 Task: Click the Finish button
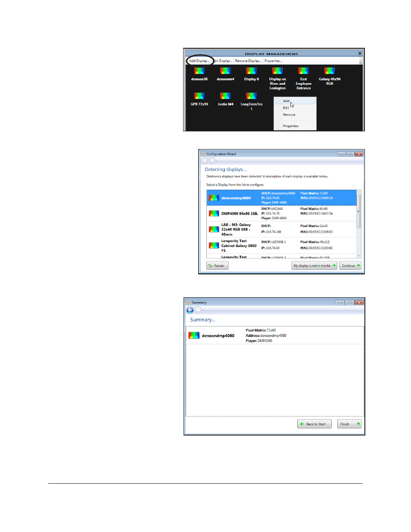[x=349, y=424]
